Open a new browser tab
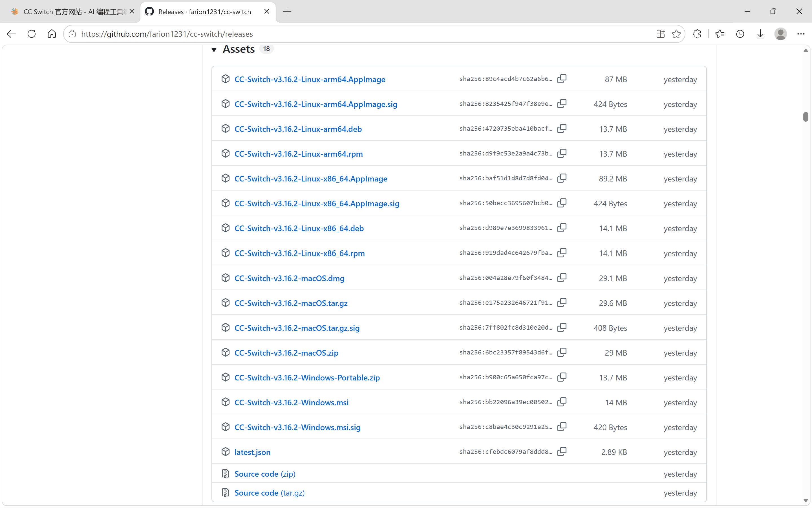The image size is (812, 508). [287, 11]
